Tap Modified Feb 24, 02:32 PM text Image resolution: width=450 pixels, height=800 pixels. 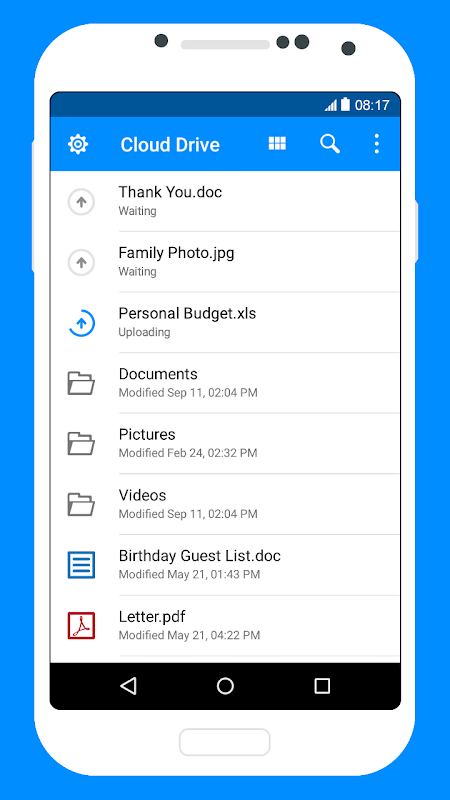pos(188,453)
